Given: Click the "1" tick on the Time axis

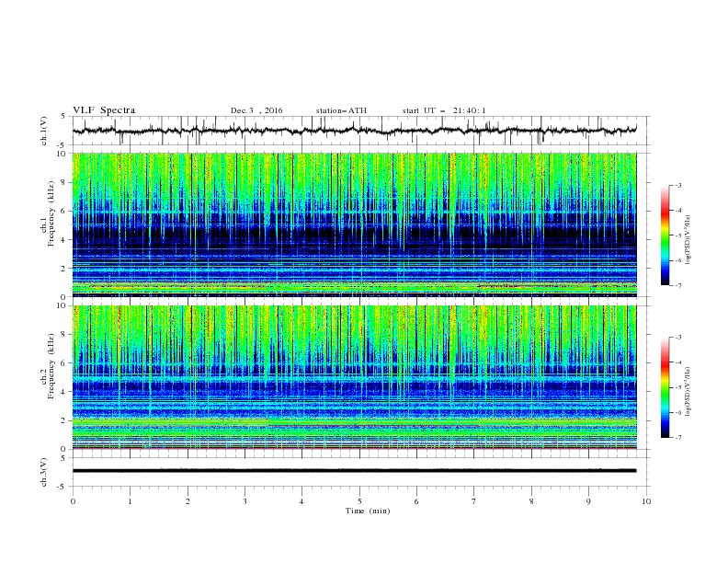Looking at the screenshot, I should click(x=130, y=501).
